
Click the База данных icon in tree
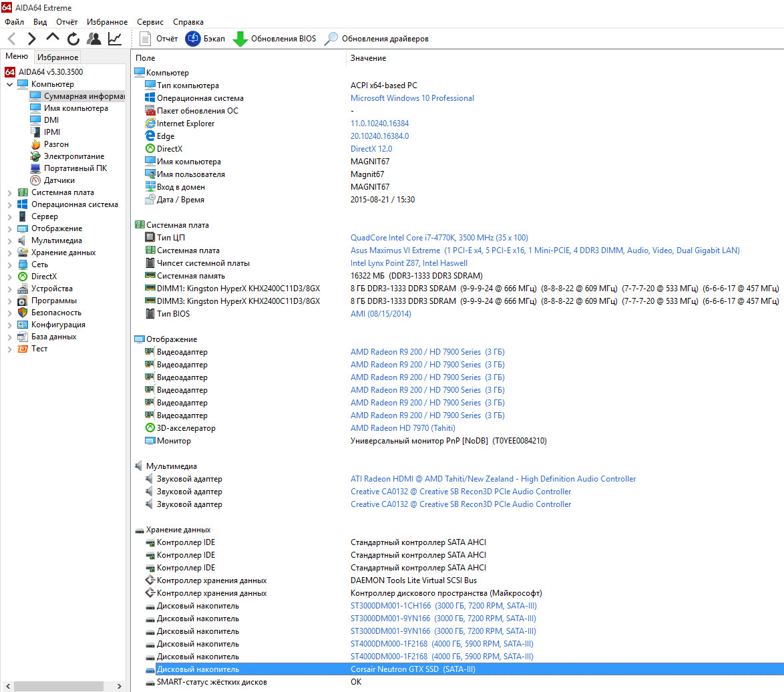(23, 337)
